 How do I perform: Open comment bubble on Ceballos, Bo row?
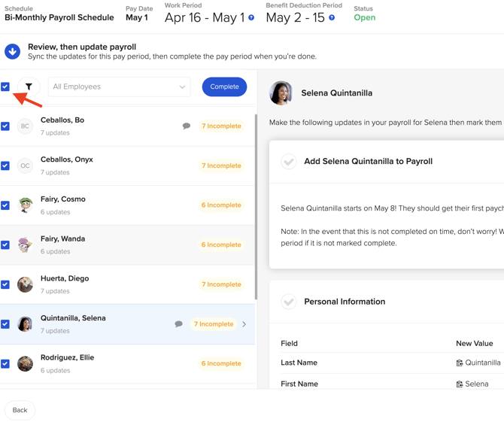[187, 126]
